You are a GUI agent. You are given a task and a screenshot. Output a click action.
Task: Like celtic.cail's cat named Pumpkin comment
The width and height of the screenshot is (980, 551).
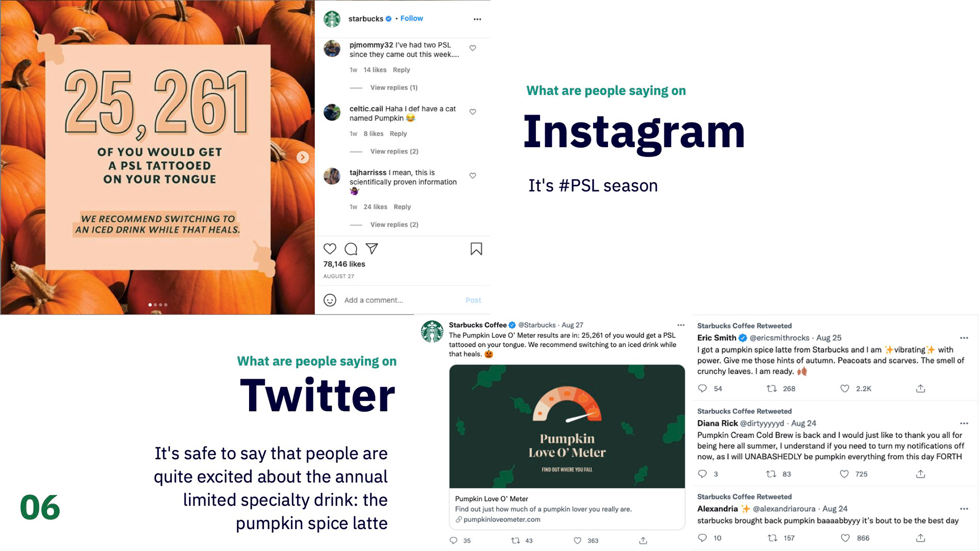point(473,112)
